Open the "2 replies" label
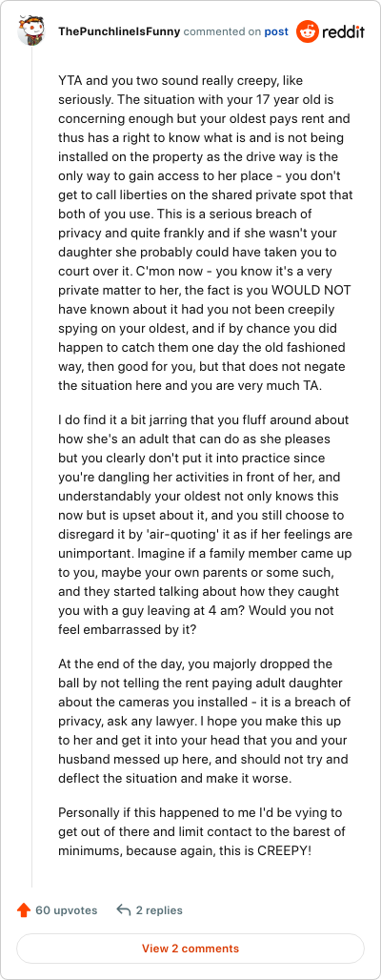This screenshot has height=980, width=381. pyautogui.click(x=159, y=910)
